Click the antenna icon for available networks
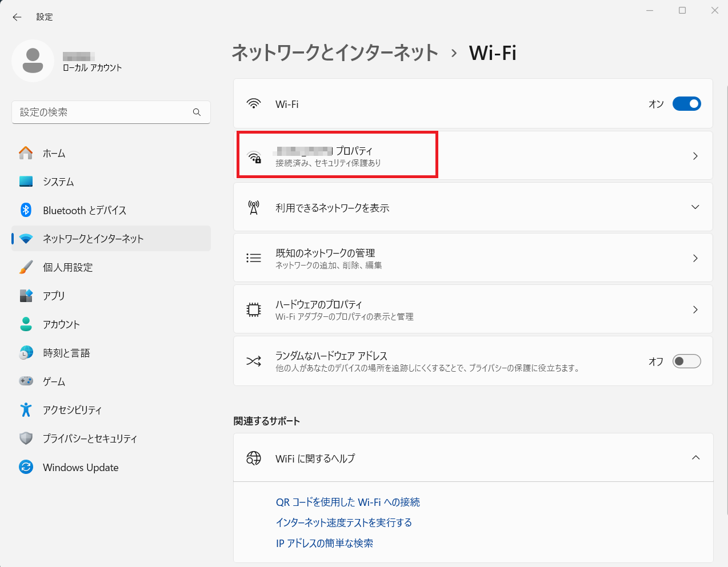 [x=254, y=207]
